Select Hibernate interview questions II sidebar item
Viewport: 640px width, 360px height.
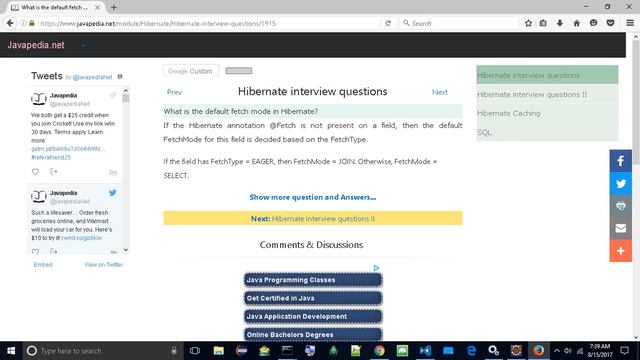click(547, 94)
